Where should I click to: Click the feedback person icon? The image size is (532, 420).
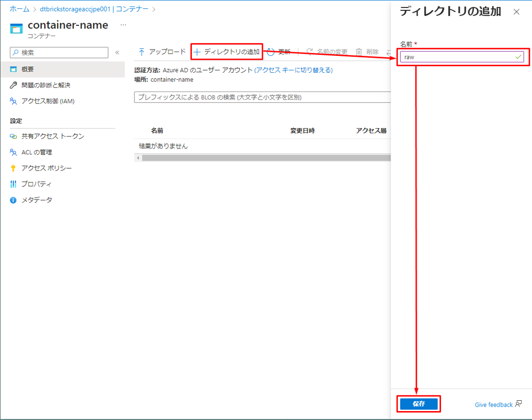[x=519, y=404]
